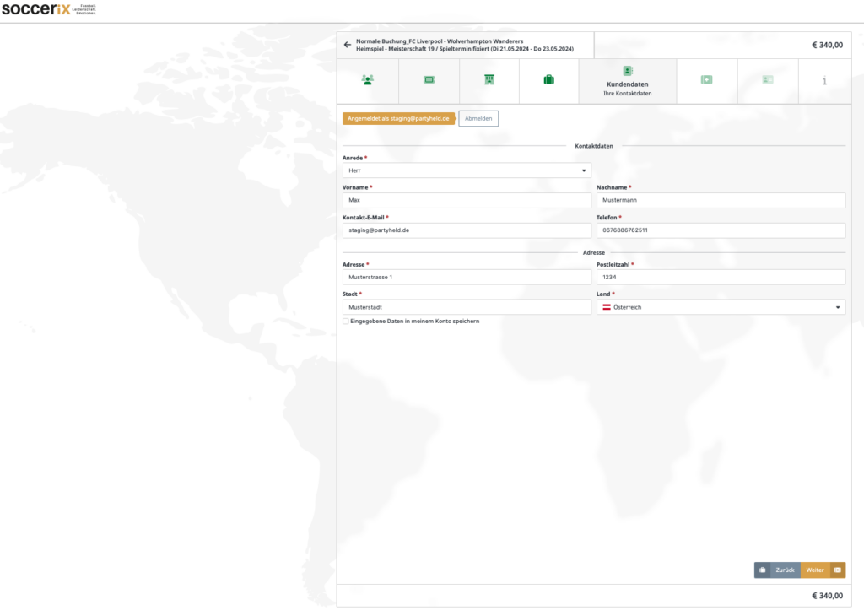This screenshot has height=616, width=864.
Task: Open the participants step with the people icon
Action: 368,80
